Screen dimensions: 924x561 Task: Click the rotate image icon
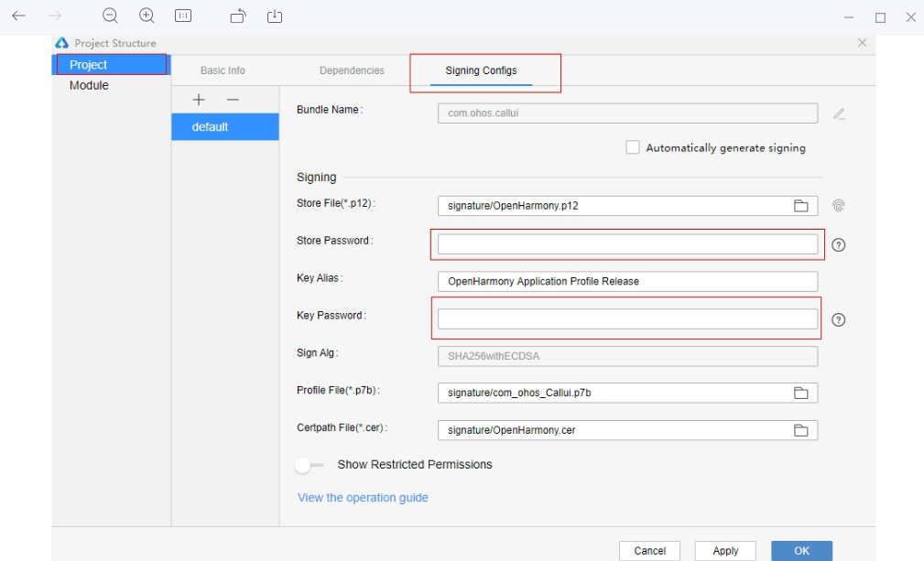[x=238, y=16]
